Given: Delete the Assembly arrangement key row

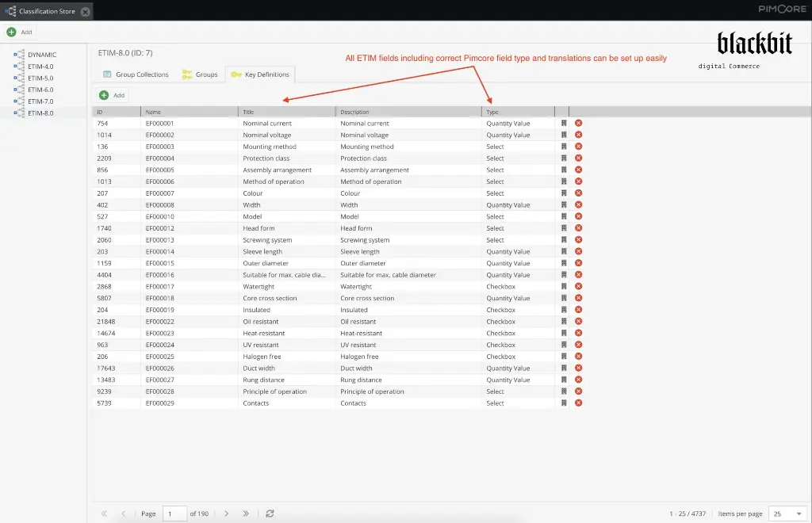Looking at the screenshot, I should point(578,170).
